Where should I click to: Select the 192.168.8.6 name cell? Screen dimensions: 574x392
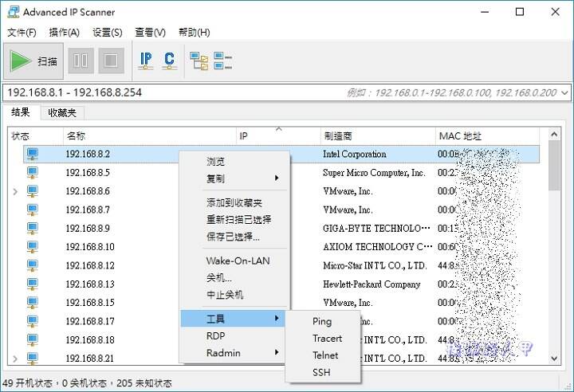pyautogui.click(x=88, y=191)
